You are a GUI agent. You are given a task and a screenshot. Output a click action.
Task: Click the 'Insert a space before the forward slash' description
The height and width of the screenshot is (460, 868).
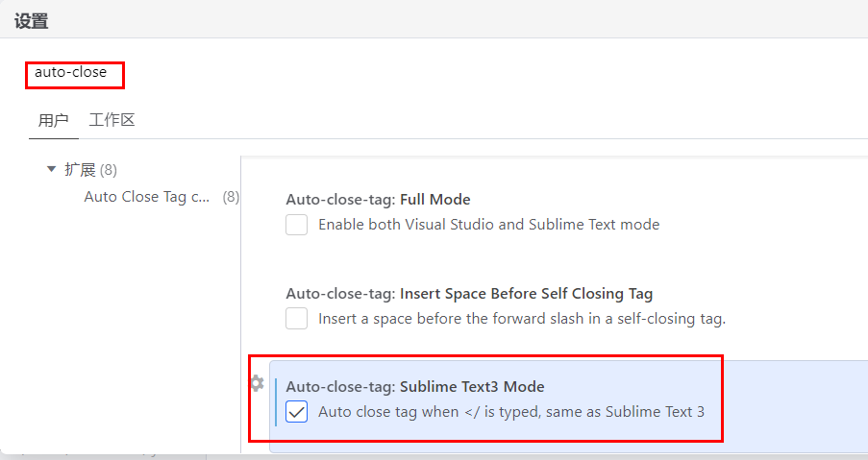522,319
